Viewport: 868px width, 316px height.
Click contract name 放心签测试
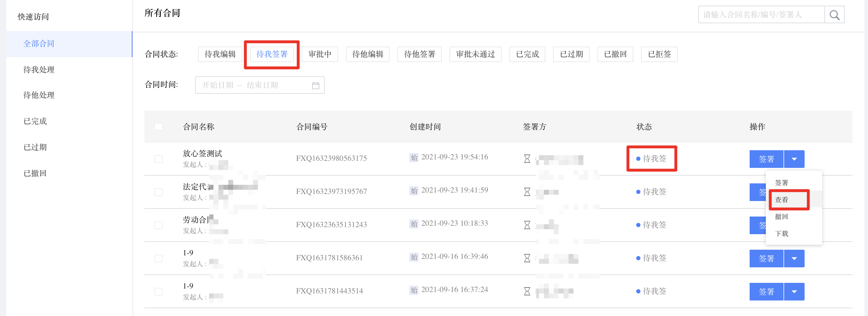[203, 153]
